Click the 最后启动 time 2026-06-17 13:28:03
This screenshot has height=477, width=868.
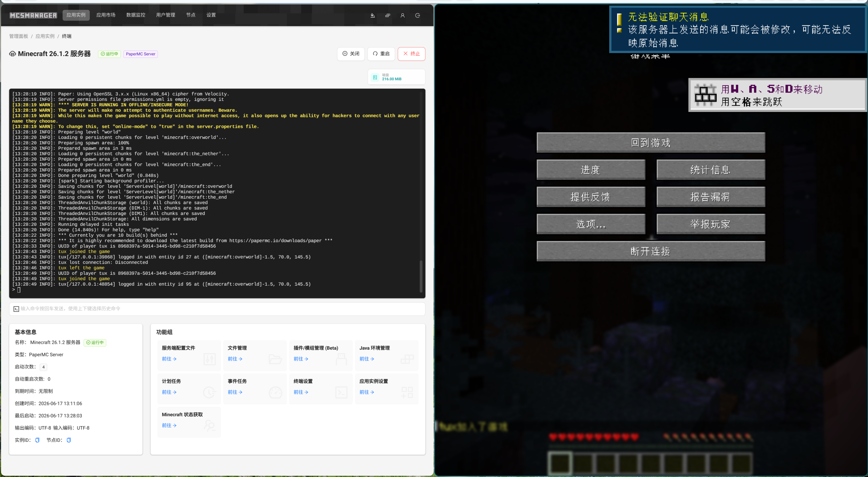tap(60, 416)
